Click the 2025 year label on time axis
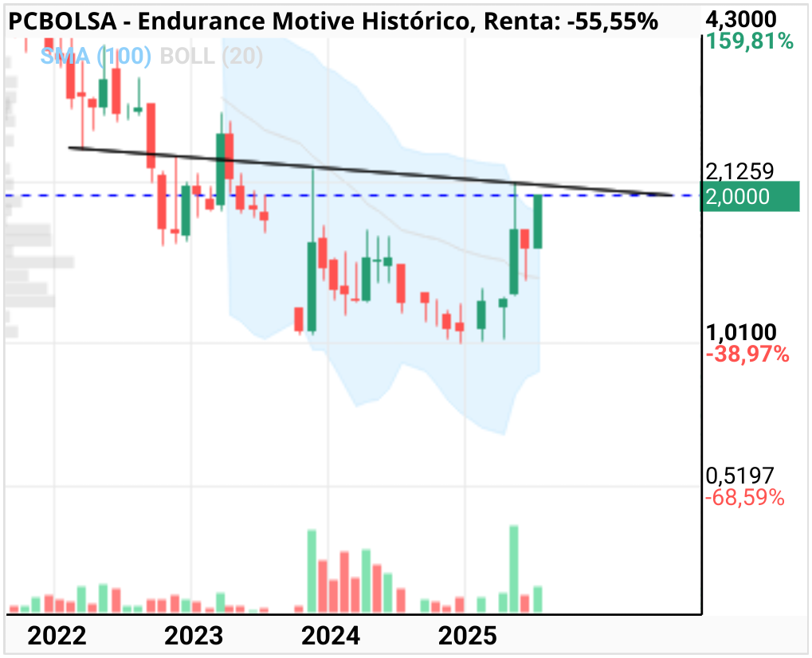 (468, 636)
